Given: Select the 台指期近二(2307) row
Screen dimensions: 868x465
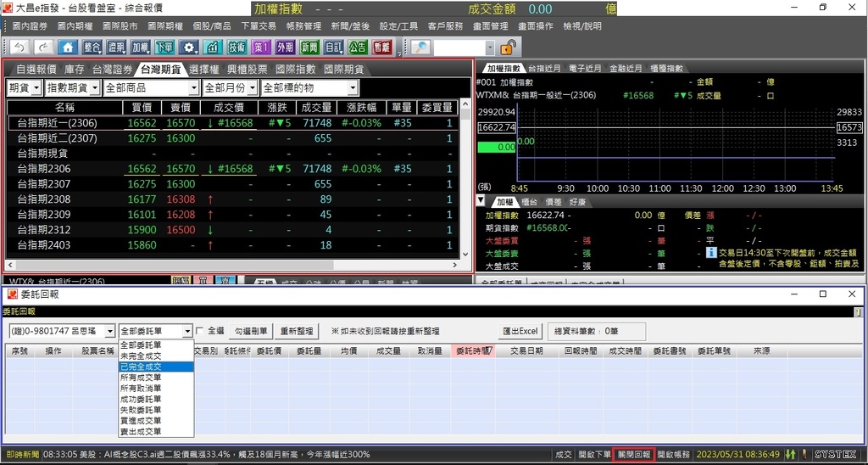Looking at the screenshot, I should coord(234,138).
